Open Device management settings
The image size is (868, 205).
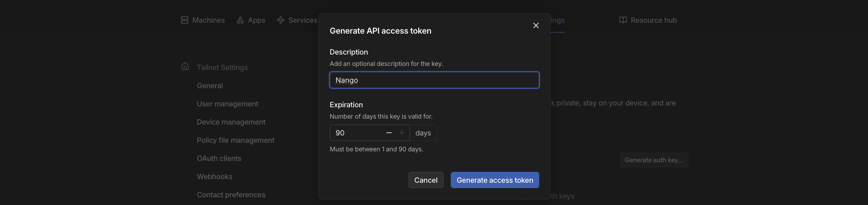coord(231,122)
